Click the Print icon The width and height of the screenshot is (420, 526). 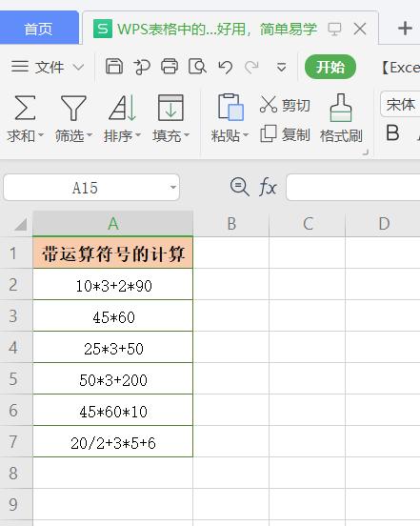click(x=170, y=67)
